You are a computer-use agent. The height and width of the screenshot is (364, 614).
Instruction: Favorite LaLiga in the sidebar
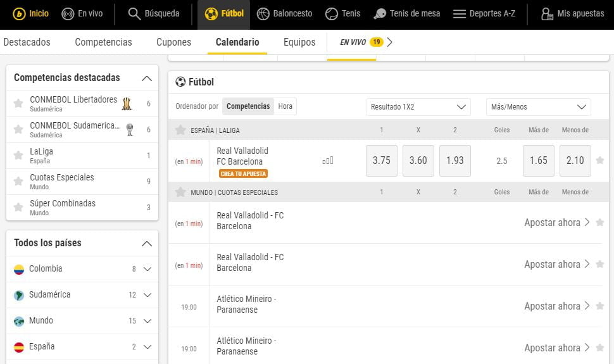pyautogui.click(x=18, y=156)
